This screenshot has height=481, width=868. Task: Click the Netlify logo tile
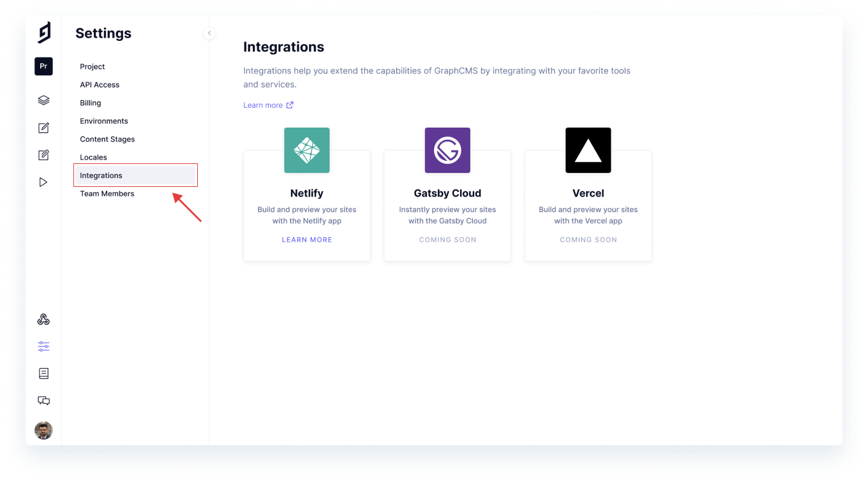(x=307, y=151)
